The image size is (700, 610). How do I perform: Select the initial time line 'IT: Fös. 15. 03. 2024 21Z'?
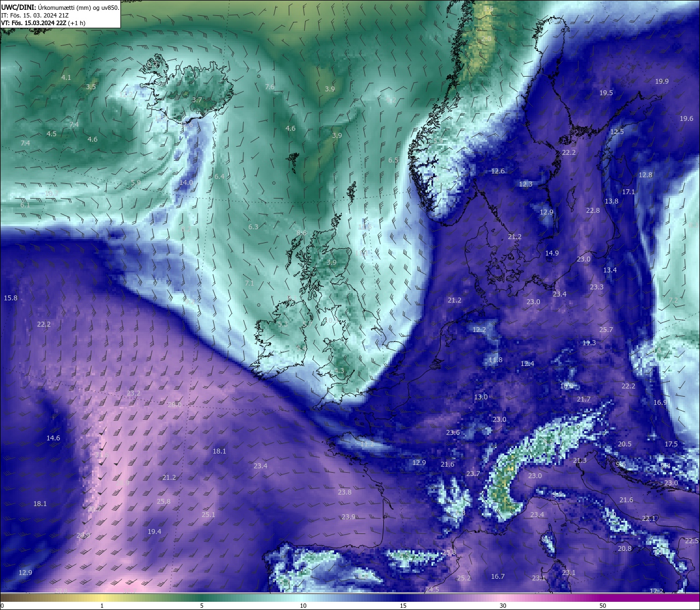coord(35,15)
